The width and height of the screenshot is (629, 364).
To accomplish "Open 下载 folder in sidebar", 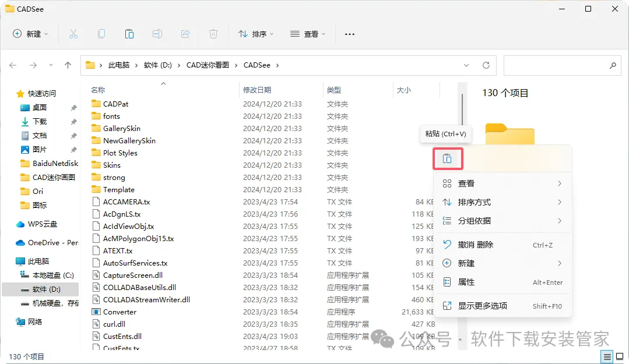I will (39, 122).
